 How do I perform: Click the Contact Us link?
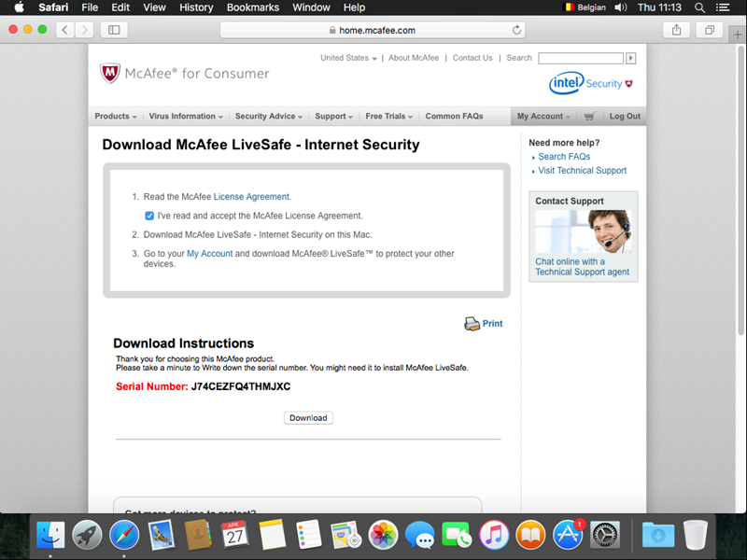tap(472, 58)
